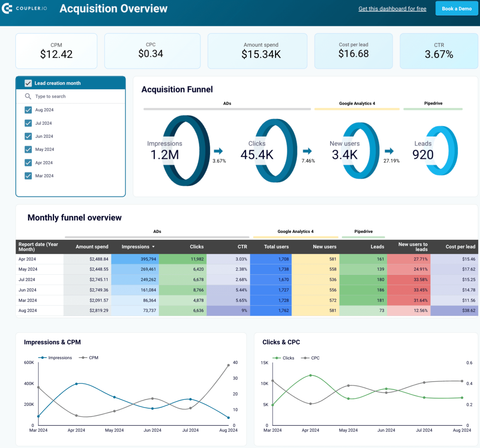The height and width of the screenshot is (448, 480).
Task: Select the Pipedrive section header
Action: point(433,103)
